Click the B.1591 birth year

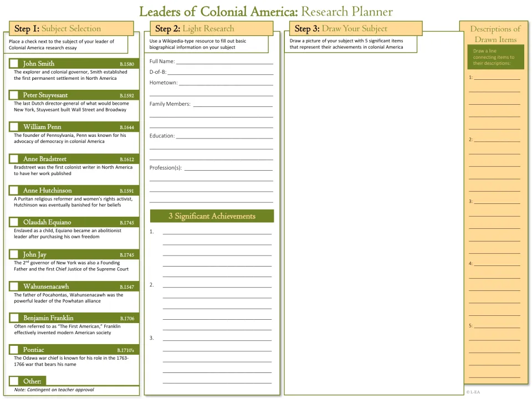pyautogui.click(x=127, y=191)
